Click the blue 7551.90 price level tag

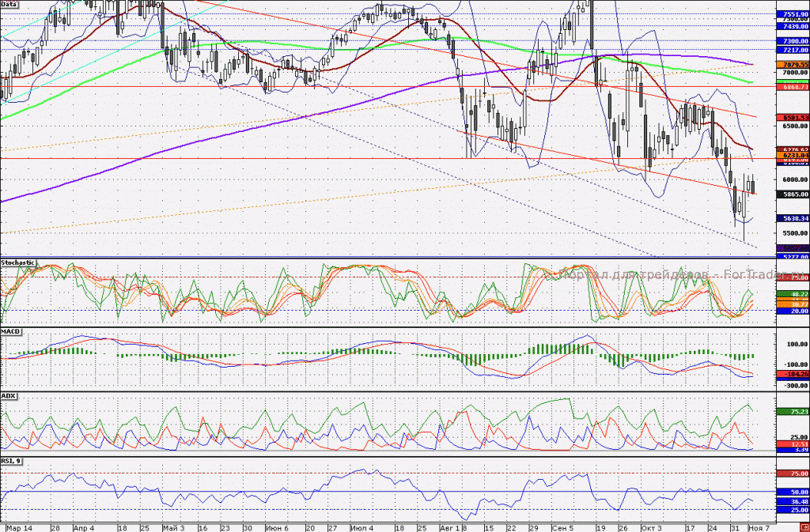[x=793, y=14]
